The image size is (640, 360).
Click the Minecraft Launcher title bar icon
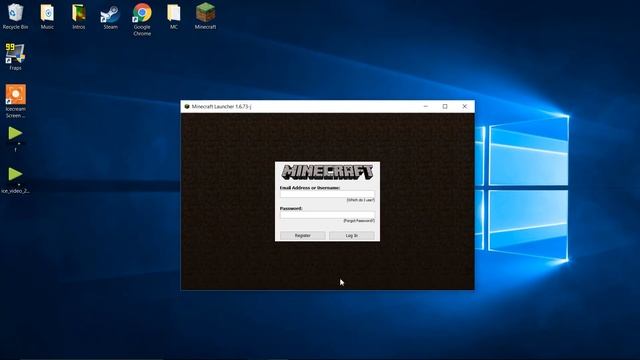[187, 107]
